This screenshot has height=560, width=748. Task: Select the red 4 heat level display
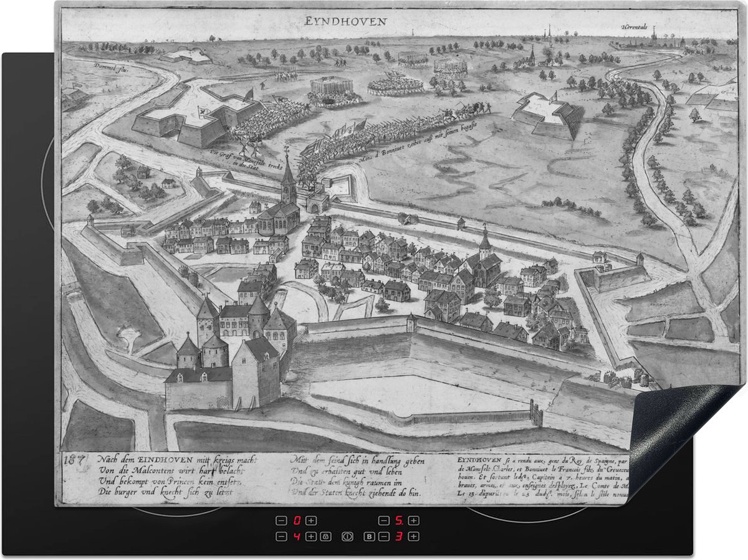297,536
